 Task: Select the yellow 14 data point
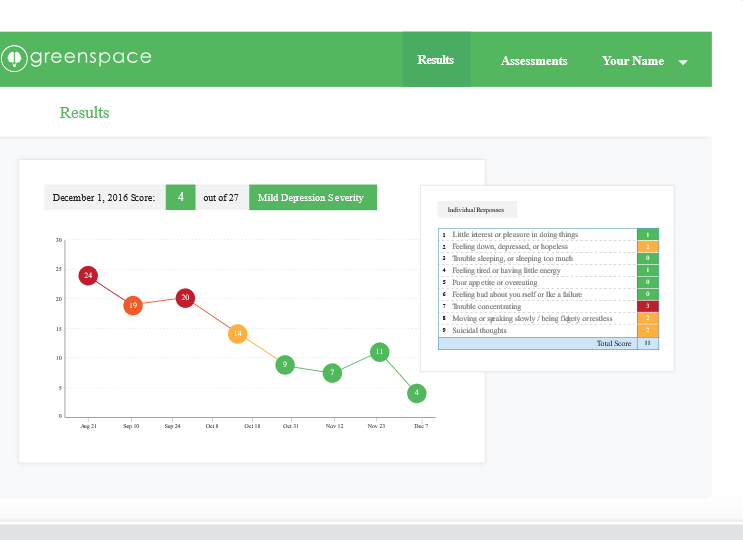[237, 333]
